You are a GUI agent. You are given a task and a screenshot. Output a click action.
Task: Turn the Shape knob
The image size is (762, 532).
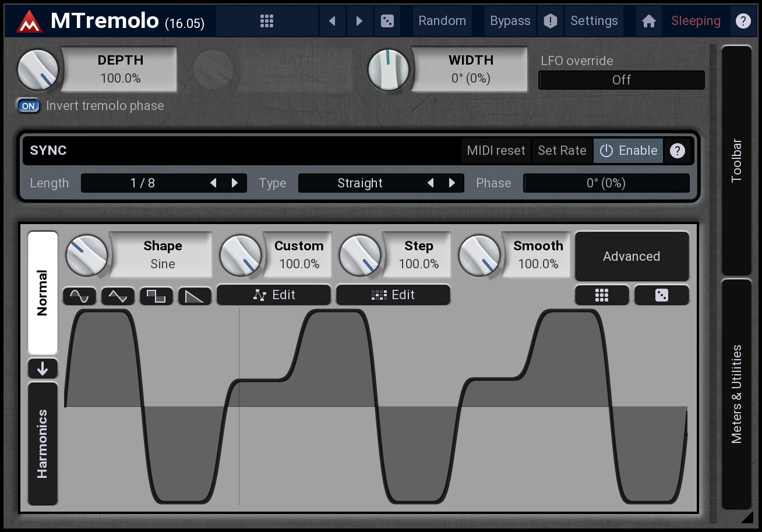[x=87, y=256]
